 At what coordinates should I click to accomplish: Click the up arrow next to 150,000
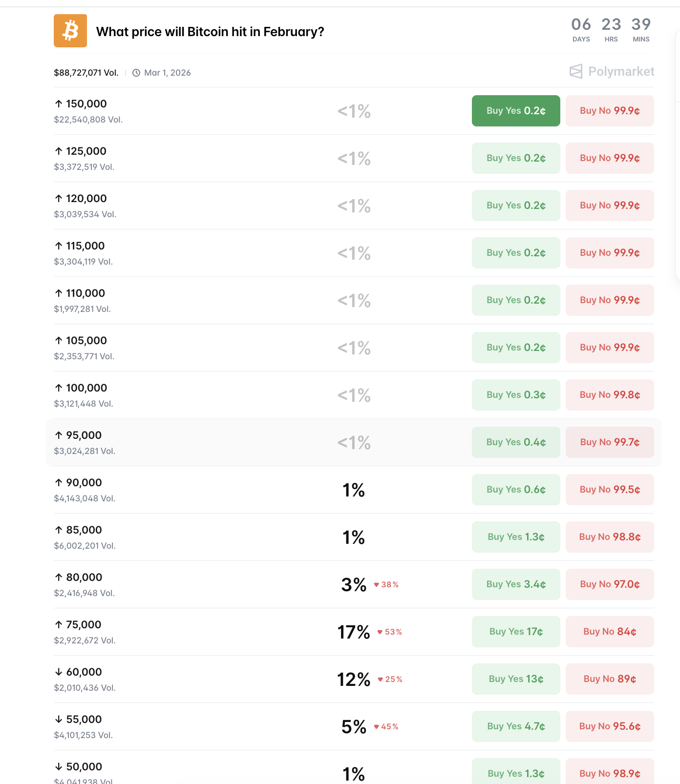(x=59, y=103)
